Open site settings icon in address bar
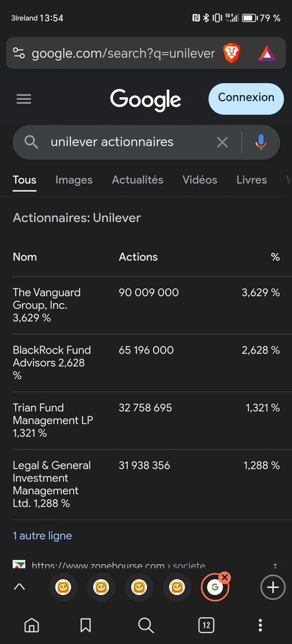292x644 pixels. [x=19, y=53]
